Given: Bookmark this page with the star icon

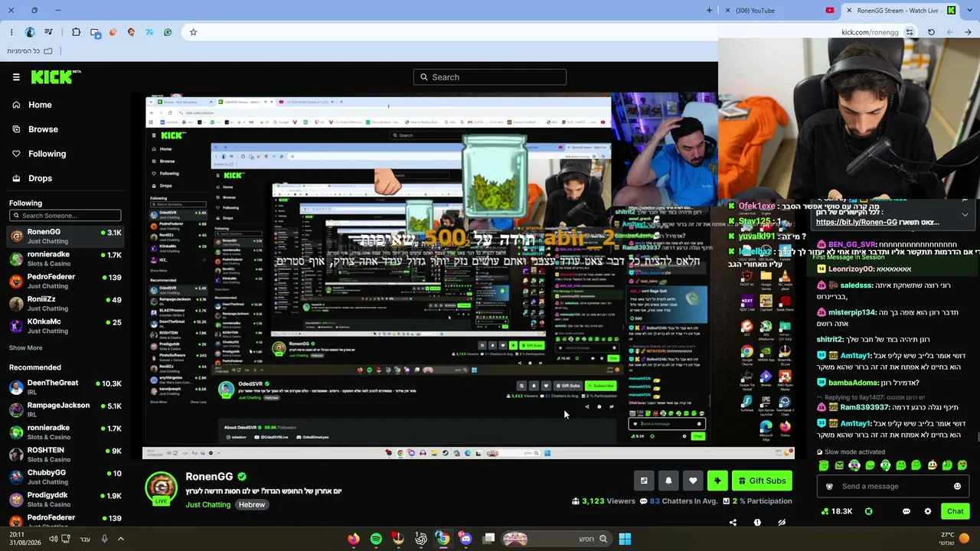Looking at the screenshot, I should pos(193,32).
